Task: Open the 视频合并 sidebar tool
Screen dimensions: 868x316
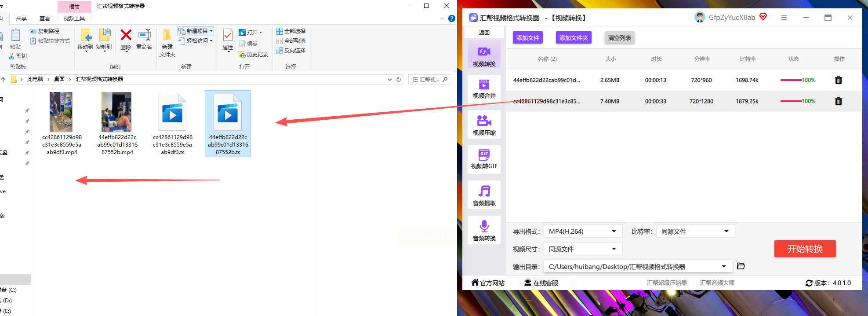Action: pos(484,88)
